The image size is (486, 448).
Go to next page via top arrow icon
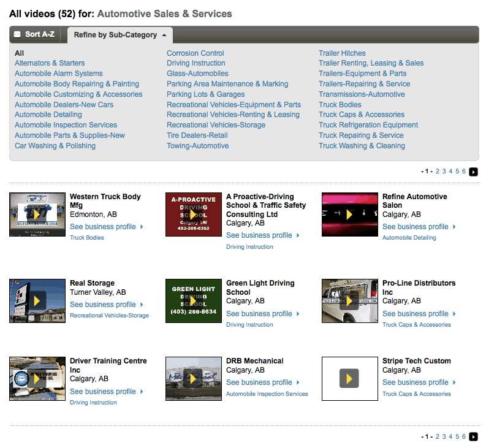pyautogui.click(x=473, y=172)
